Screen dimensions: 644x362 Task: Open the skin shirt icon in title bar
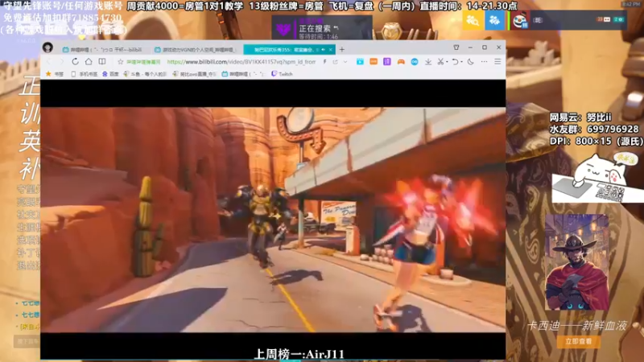tap(456, 47)
